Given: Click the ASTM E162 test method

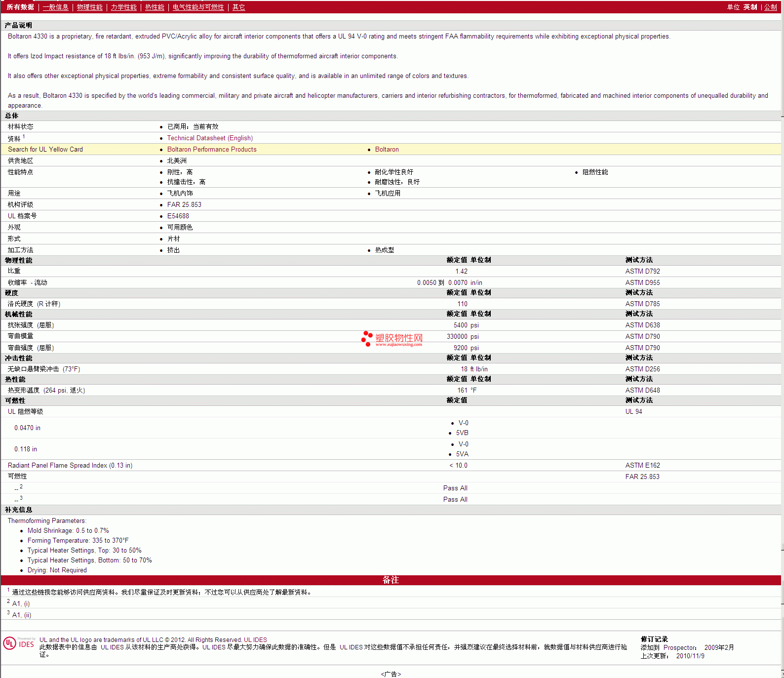Looking at the screenshot, I should [642, 465].
